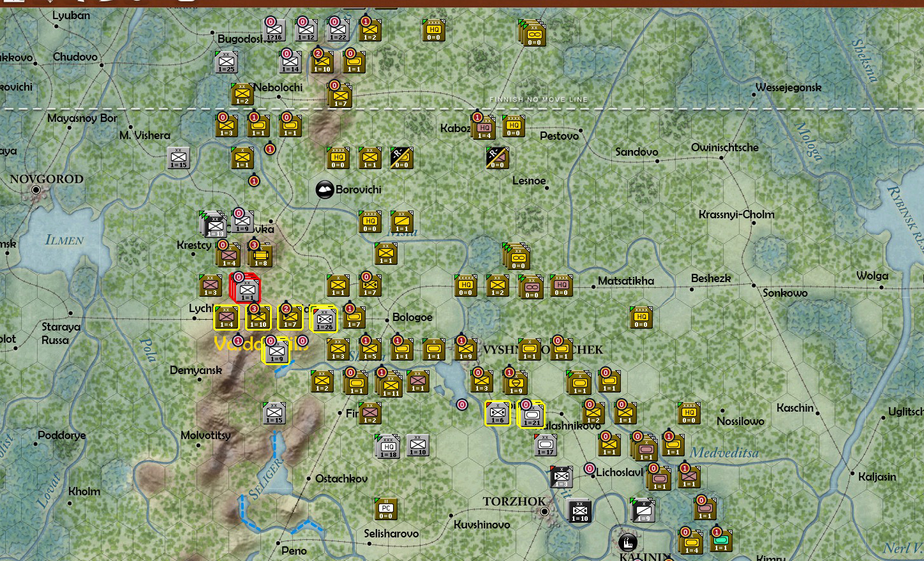Click the Chudovo town label
Screen dimensions: 924x561
click(75, 57)
